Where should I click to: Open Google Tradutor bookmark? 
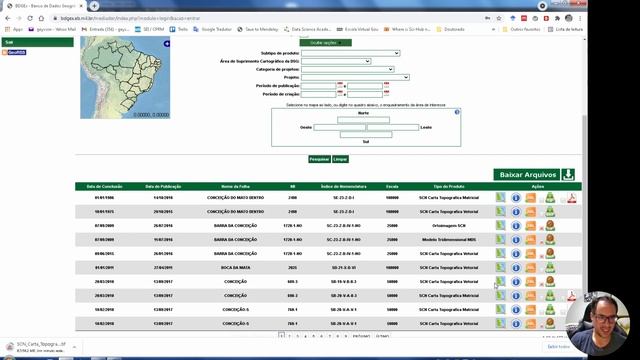coord(213,29)
